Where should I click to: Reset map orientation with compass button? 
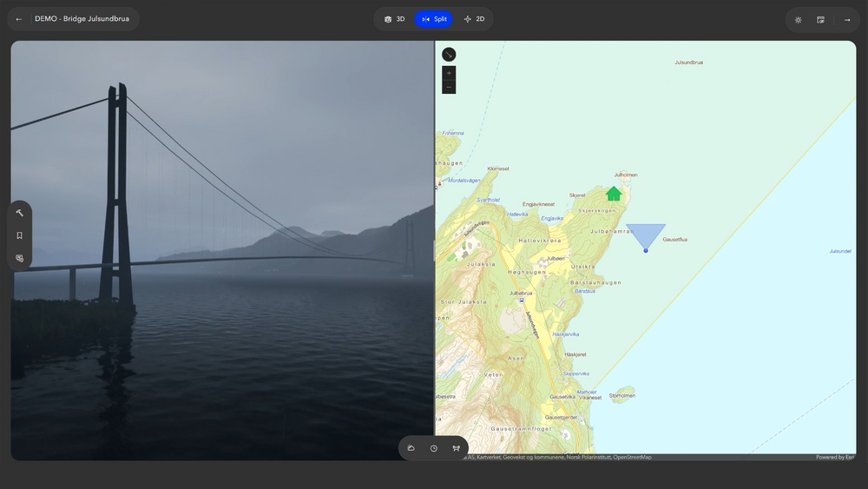coord(449,55)
